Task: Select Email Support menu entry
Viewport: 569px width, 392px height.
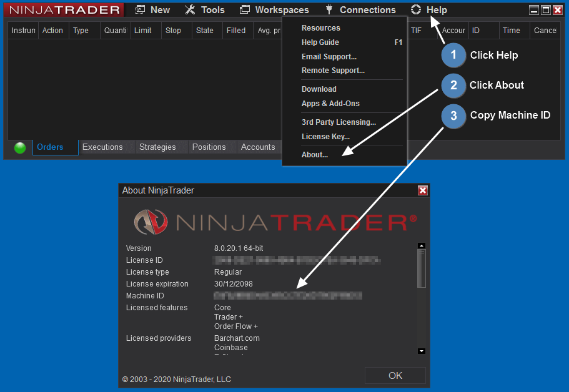Action: coord(329,57)
